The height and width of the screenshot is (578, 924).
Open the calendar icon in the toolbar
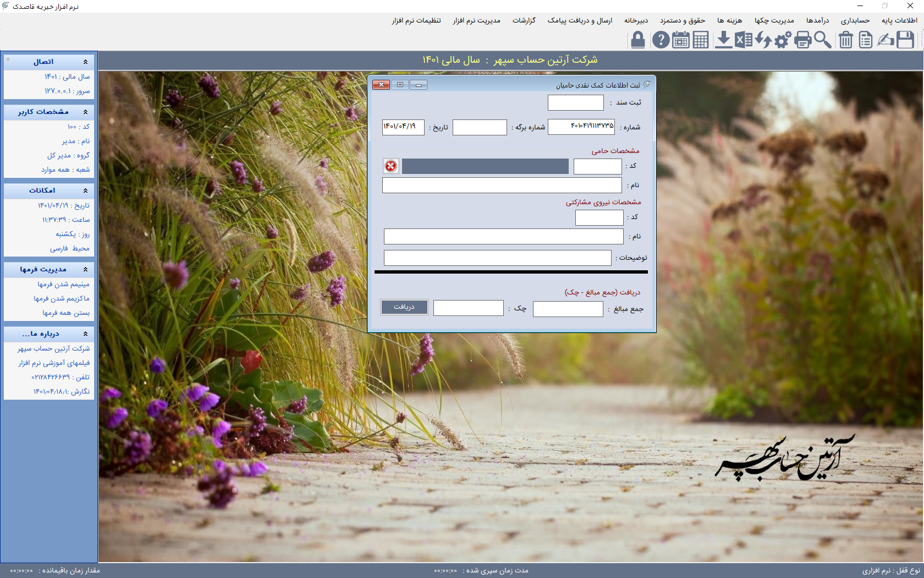click(681, 40)
